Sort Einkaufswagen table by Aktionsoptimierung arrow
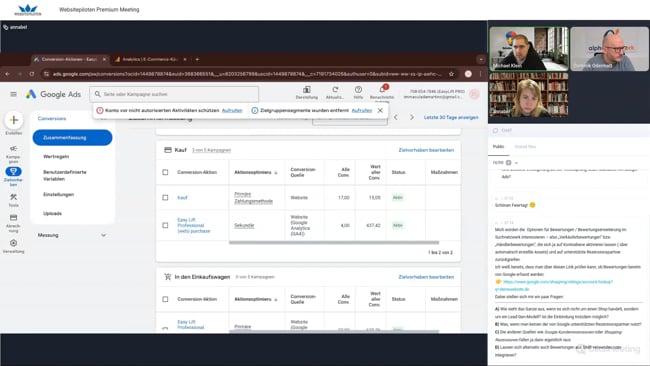This screenshot has height=366, width=650. pos(276,299)
